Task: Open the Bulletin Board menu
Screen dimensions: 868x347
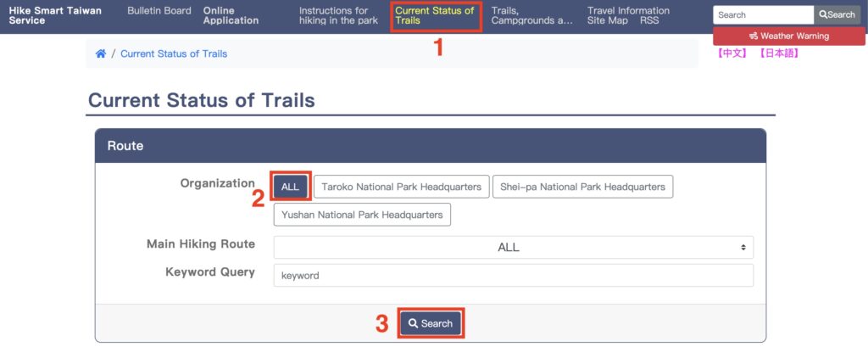Action: tap(159, 10)
